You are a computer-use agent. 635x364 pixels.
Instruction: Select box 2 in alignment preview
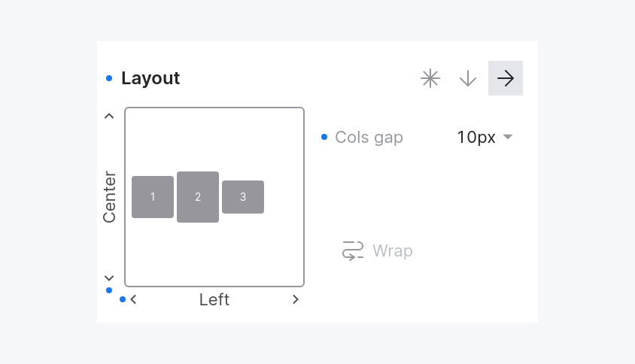[x=198, y=197]
